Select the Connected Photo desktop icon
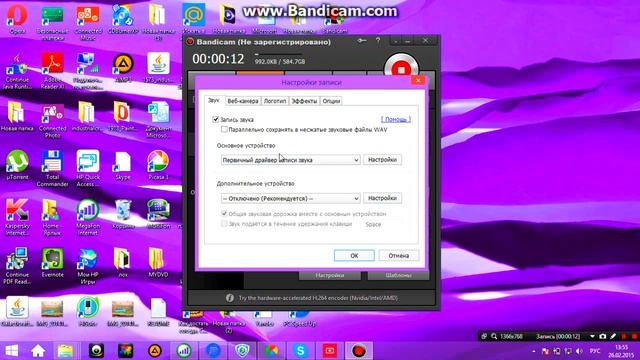The image size is (640, 360). click(x=52, y=120)
